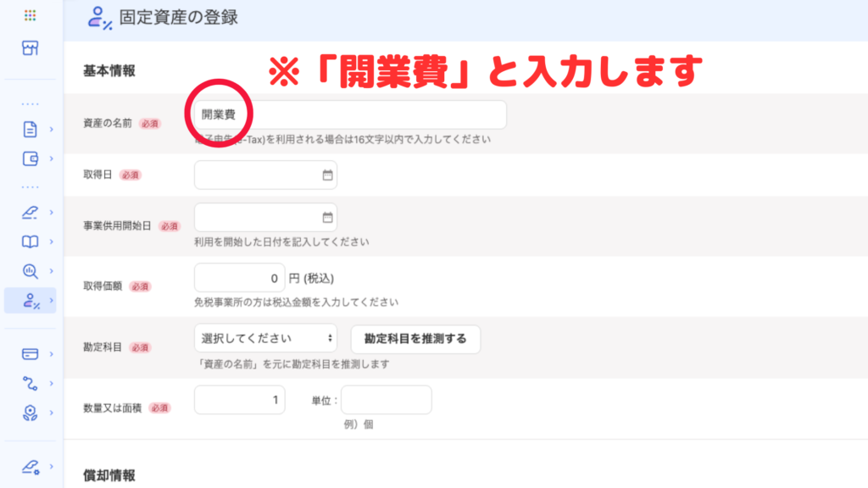Viewport: 868px width, 488px height.
Task: Open the calendar picker for 事業供用開始日
Action: (327, 217)
